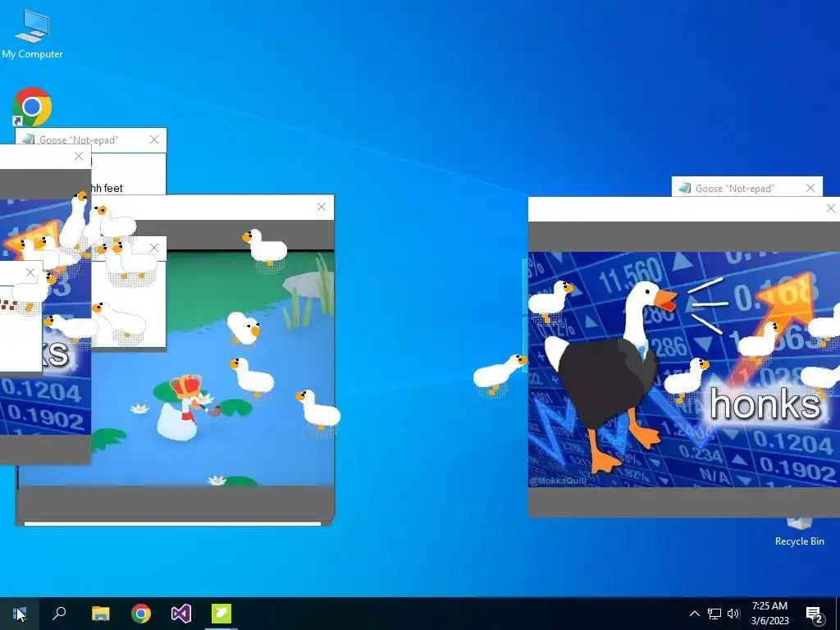Close the right honks meme window
The width and height of the screenshot is (840, 630).
pos(830,208)
